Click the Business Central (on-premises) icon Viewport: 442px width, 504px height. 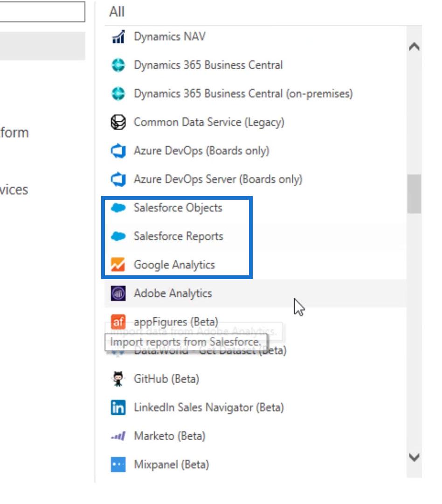tap(118, 94)
